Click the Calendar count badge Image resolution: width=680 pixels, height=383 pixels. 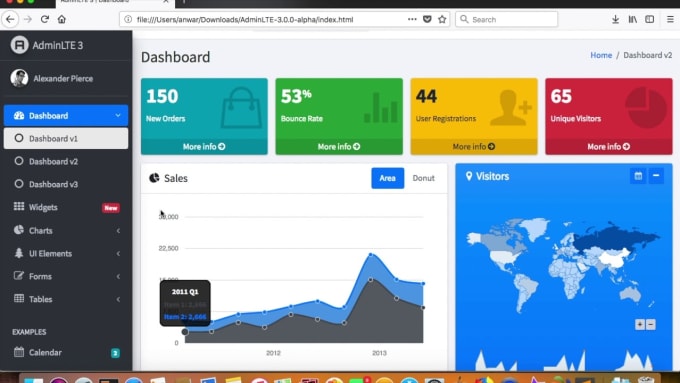(115, 353)
